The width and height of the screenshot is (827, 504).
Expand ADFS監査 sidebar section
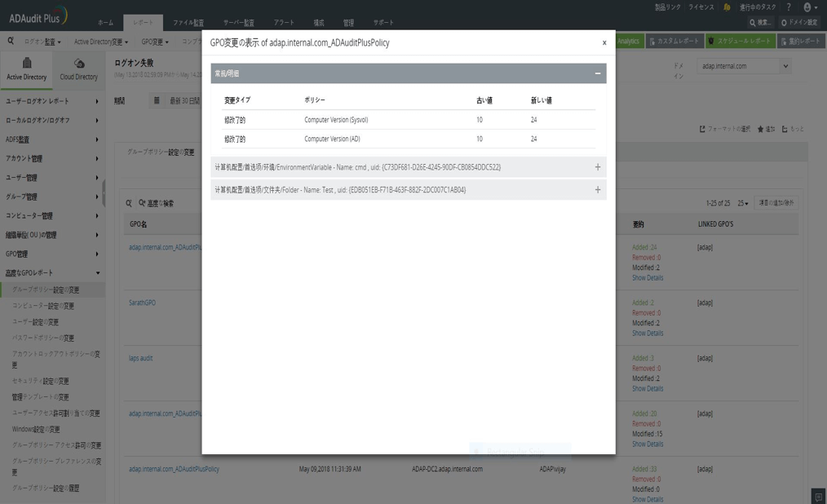tap(51, 139)
